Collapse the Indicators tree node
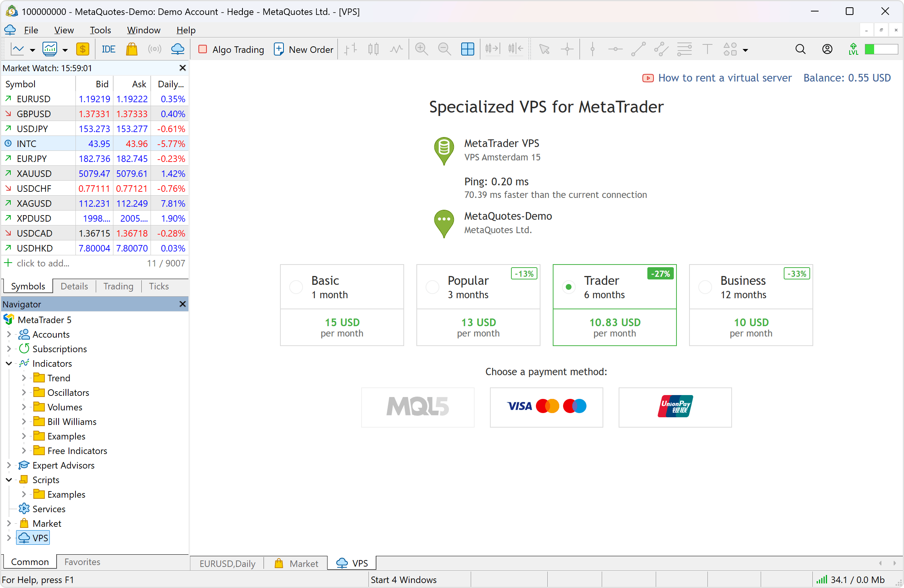 (x=9, y=363)
